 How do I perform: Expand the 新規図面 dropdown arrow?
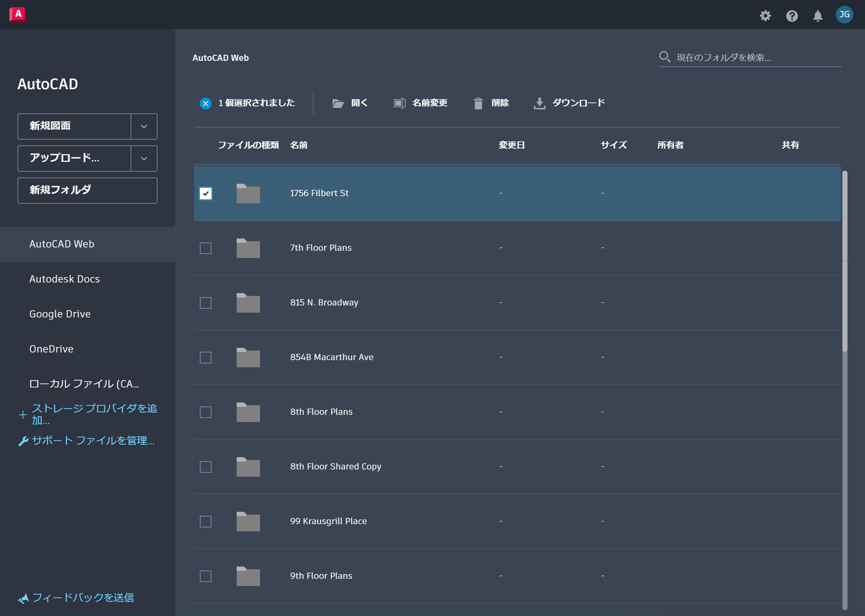pyautogui.click(x=144, y=126)
